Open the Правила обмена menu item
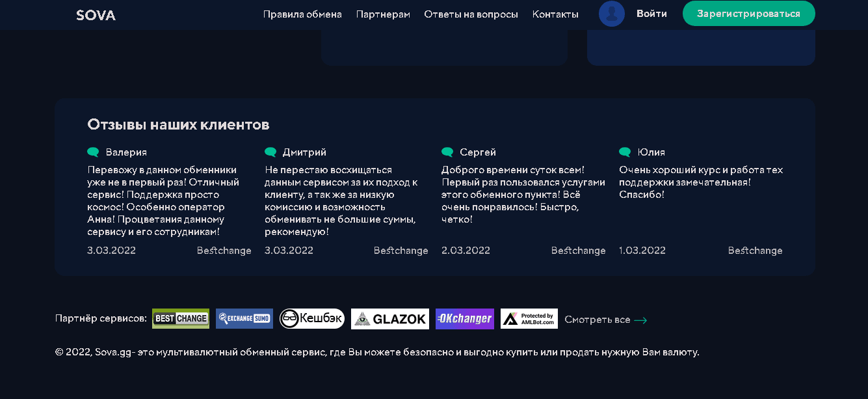The height and width of the screenshot is (399, 868). point(302,14)
